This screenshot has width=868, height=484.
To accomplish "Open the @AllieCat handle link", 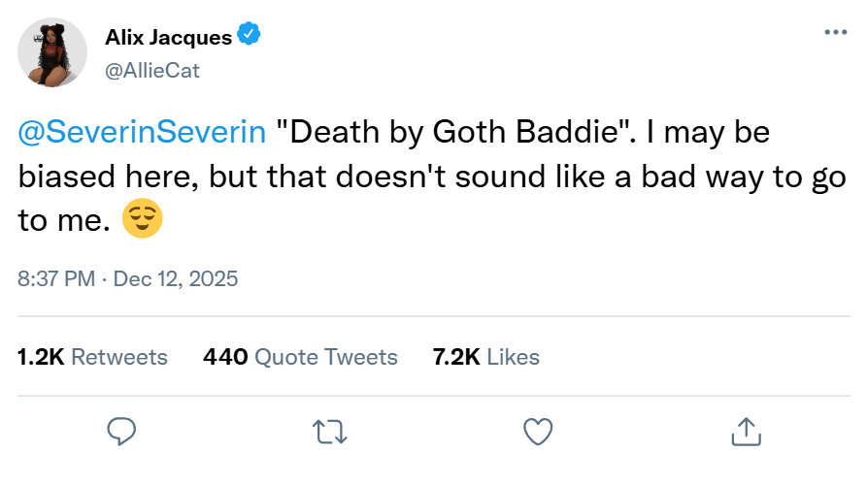I will pos(151,70).
